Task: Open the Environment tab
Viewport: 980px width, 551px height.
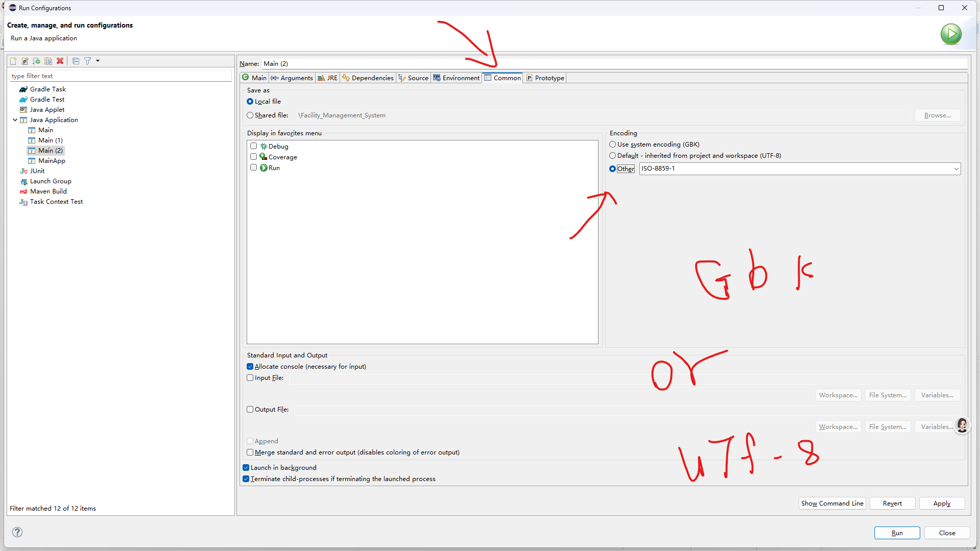Action: (456, 78)
